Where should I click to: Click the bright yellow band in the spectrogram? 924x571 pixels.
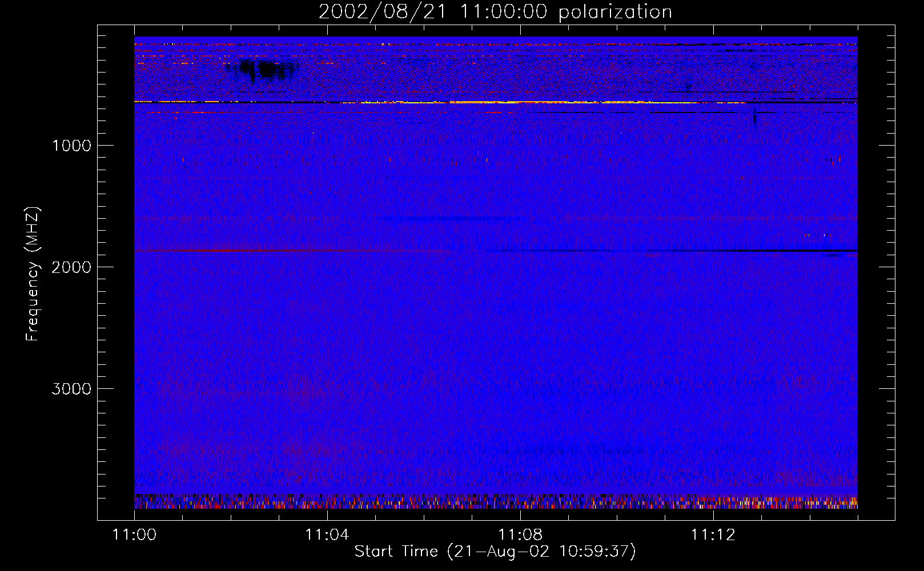point(496,102)
